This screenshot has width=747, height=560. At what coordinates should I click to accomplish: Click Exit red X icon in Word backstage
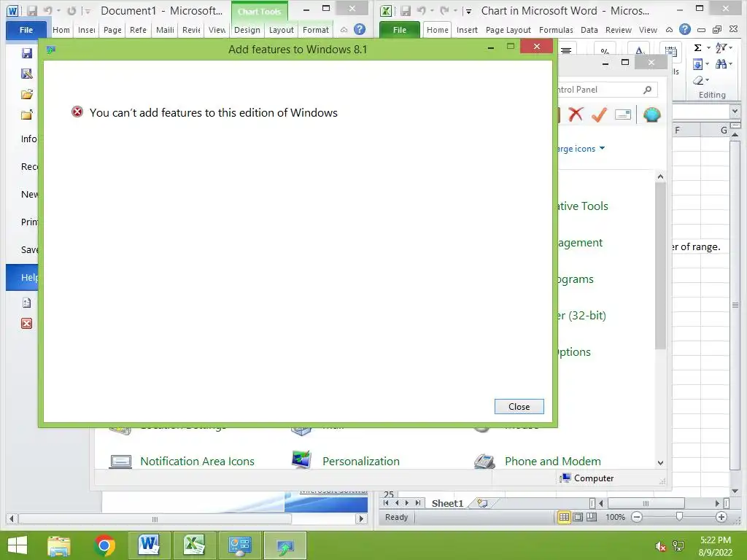point(27,323)
